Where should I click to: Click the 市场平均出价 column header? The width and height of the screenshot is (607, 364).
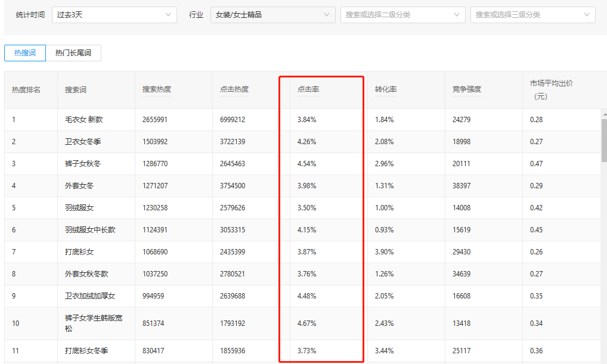pos(551,83)
